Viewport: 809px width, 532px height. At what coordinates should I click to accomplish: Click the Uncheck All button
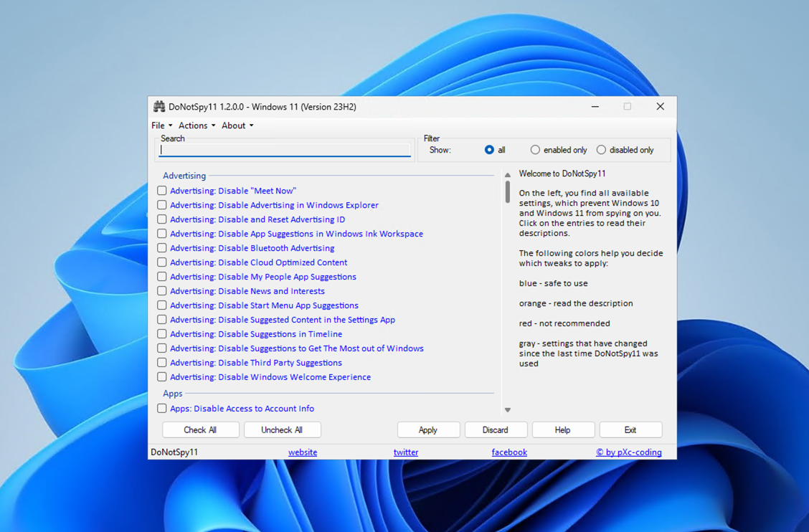[x=283, y=430]
